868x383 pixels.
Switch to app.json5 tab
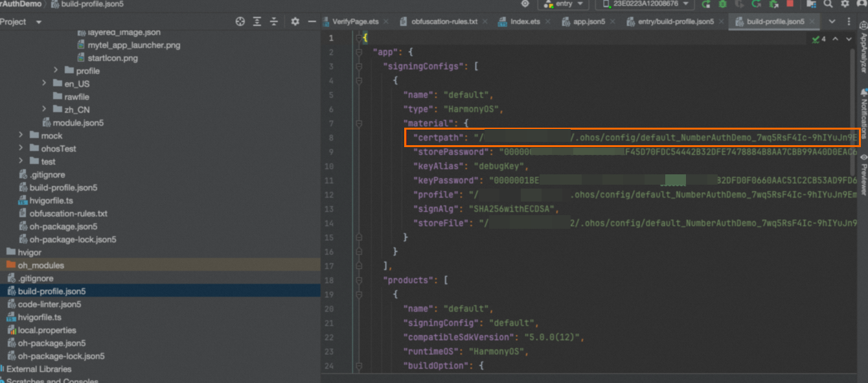click(589, 21)
